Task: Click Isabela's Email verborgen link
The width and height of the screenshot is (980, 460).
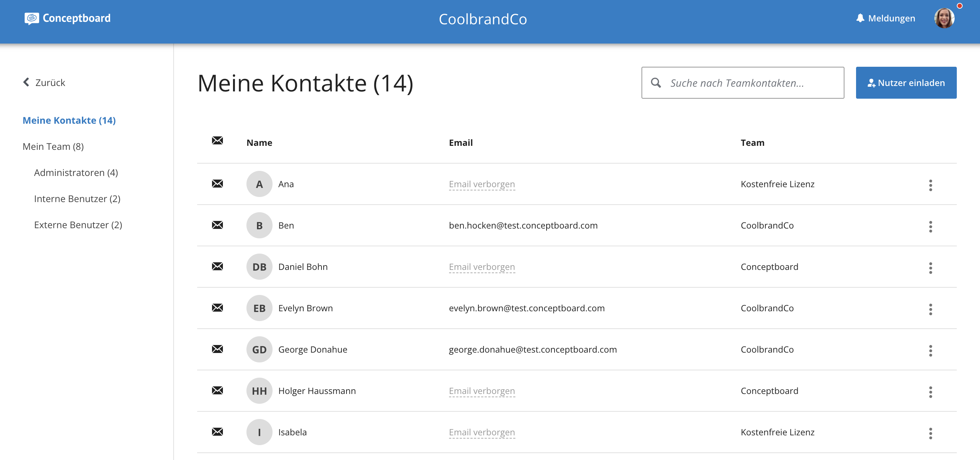Action: [482, 432]
